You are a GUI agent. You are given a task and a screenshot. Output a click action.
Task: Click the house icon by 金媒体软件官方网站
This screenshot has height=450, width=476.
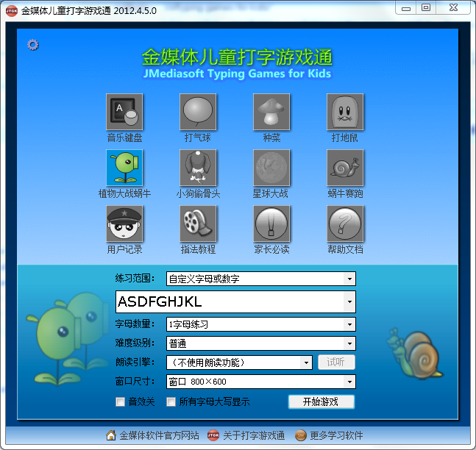(111, 435)
